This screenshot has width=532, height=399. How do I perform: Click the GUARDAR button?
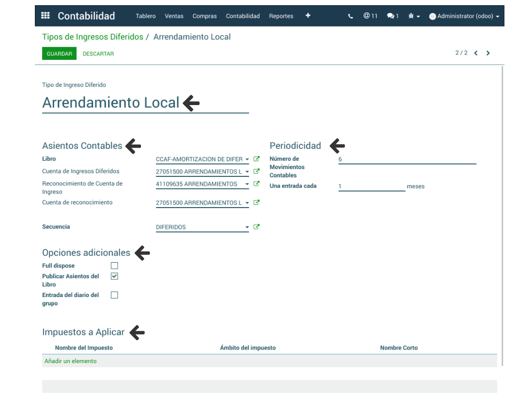coord(59,54)
